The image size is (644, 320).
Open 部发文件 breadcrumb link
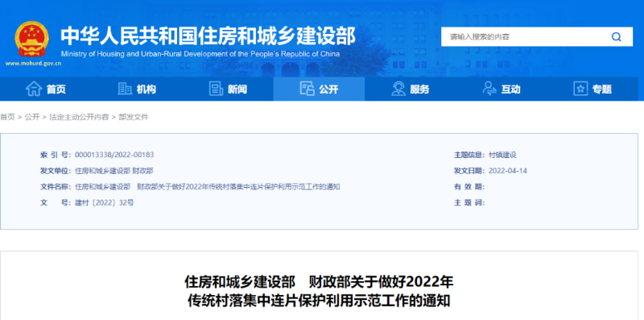[x=134, y=117]
